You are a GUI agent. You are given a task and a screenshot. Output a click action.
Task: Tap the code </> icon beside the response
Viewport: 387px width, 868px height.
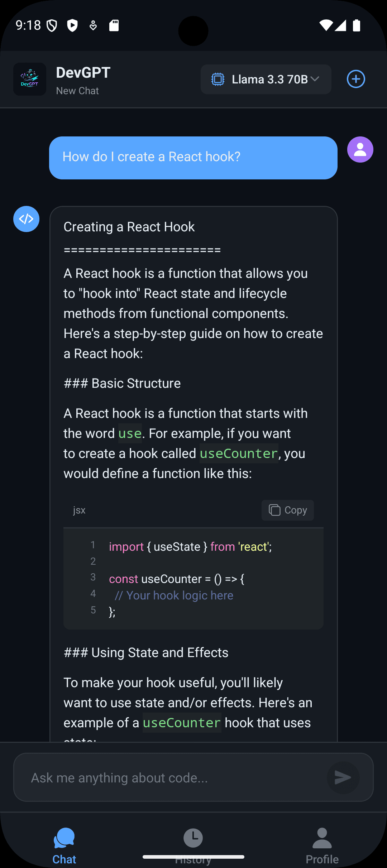pos(26,219)
